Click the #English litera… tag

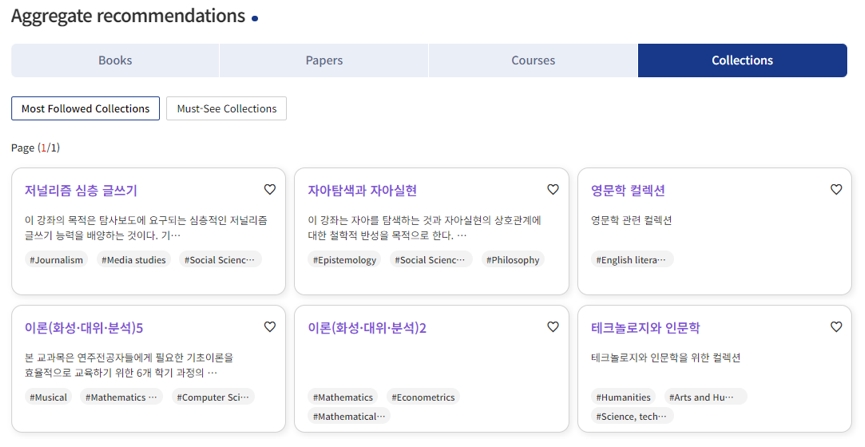pos(631,259)
